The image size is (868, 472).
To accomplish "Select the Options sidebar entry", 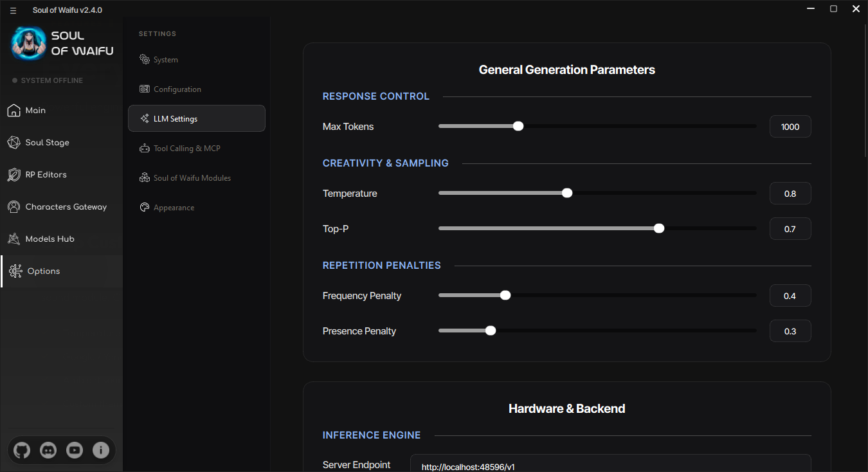I will pyautogui.click(x=61, y=271).
